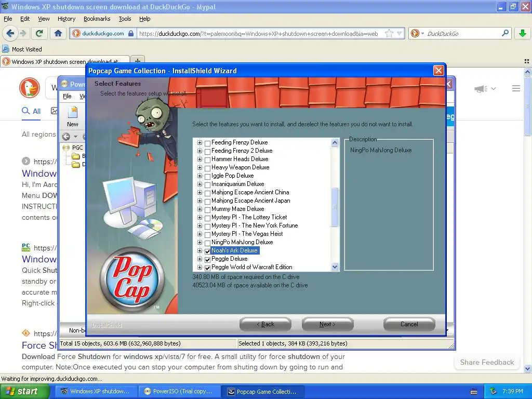Screen dimensions: 532x399
Task: Open the browser View menu
Action: click(x=44, y=19)
